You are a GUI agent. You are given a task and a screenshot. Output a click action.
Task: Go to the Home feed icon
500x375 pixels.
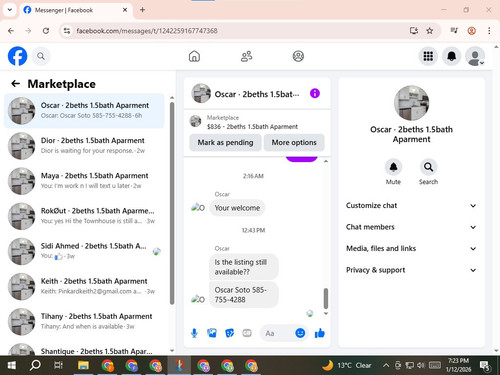194,56
